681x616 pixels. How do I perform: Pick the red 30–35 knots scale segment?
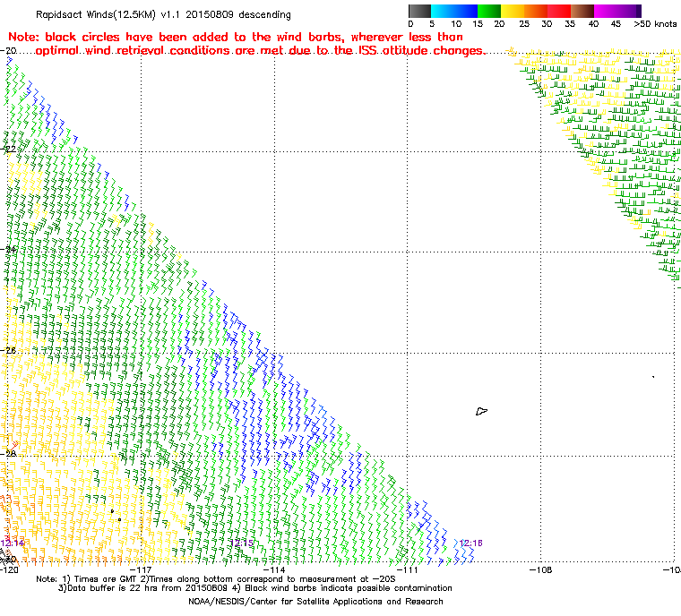(559, 11)
